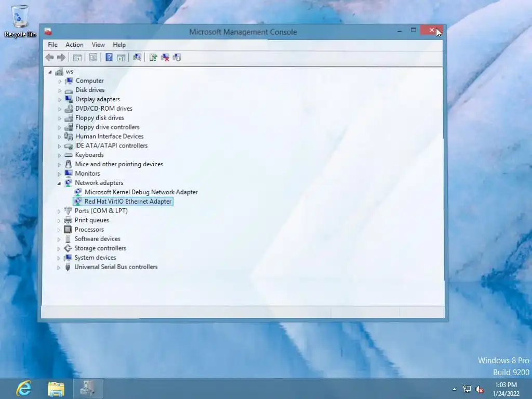Image resolution: width=532 pixels, height=399 pixels.
Task: Click the Device Manager taskbar button
Action: tap(88, 389)
